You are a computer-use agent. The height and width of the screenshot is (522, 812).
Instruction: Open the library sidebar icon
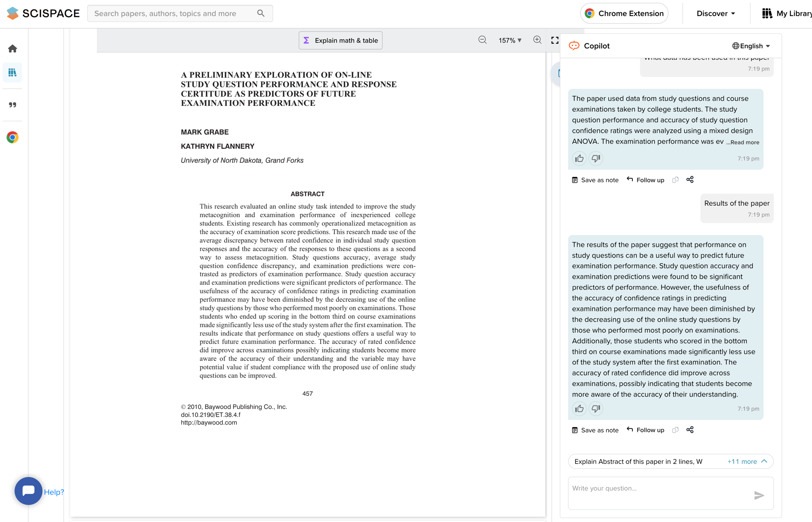pos(12,72)
